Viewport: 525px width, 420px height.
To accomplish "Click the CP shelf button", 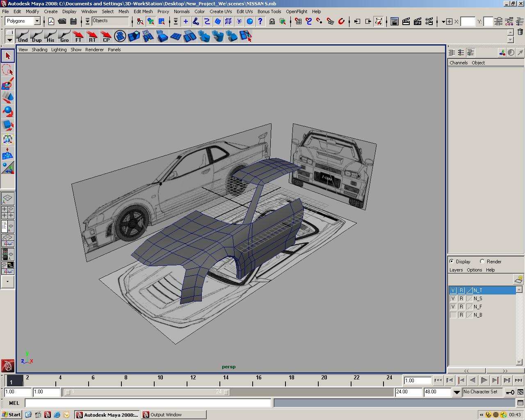I will (x=106, y=37).
